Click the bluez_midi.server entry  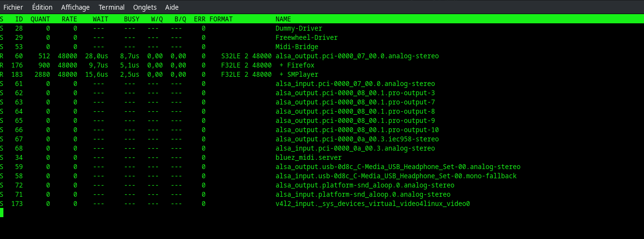point(309,158)
